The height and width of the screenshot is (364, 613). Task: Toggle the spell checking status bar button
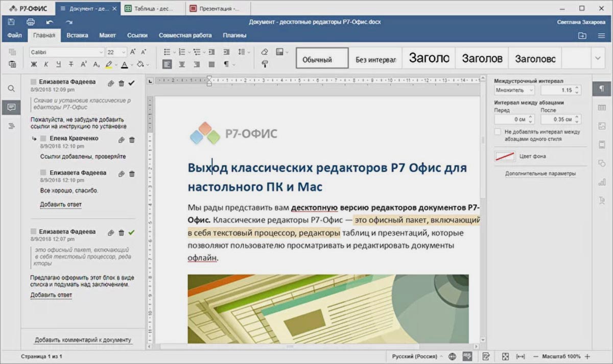click(466, 356)
